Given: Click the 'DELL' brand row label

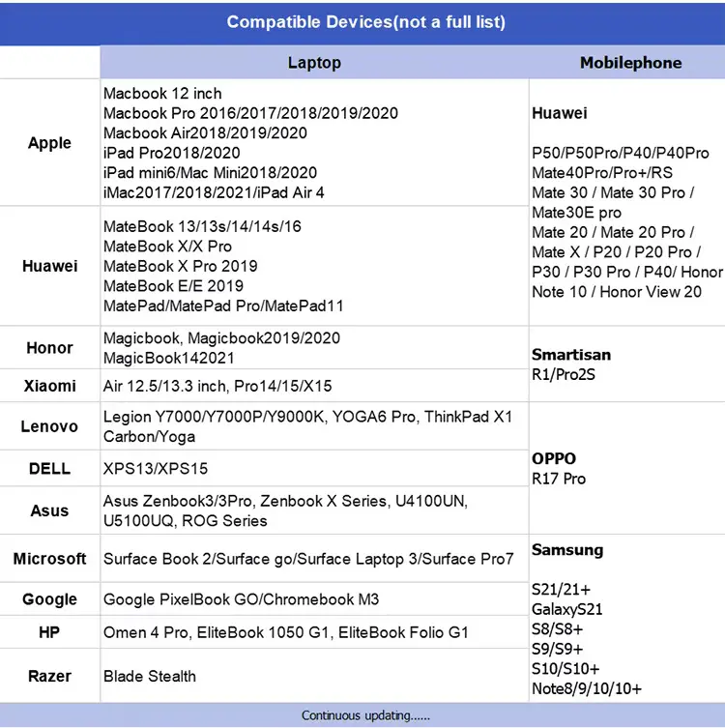Looking at the screenshot, I should click(x=49, y=469).
